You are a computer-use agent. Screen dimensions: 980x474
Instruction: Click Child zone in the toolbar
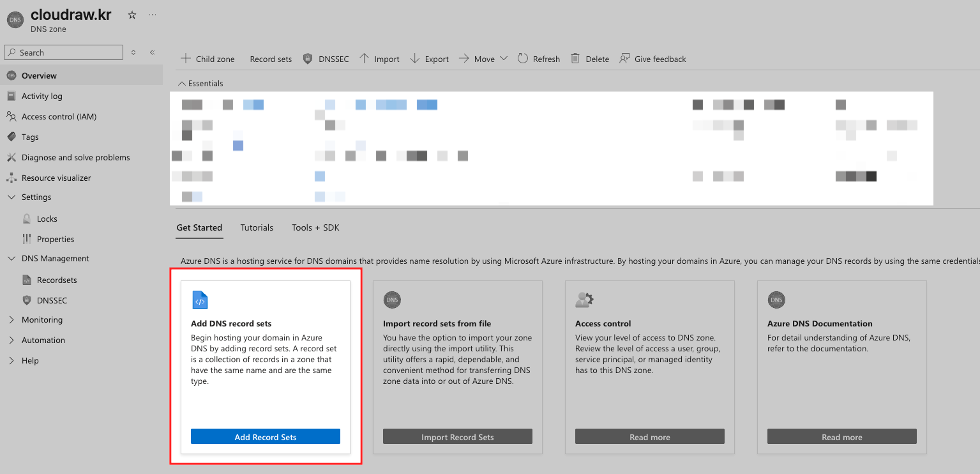click(207, 59)
